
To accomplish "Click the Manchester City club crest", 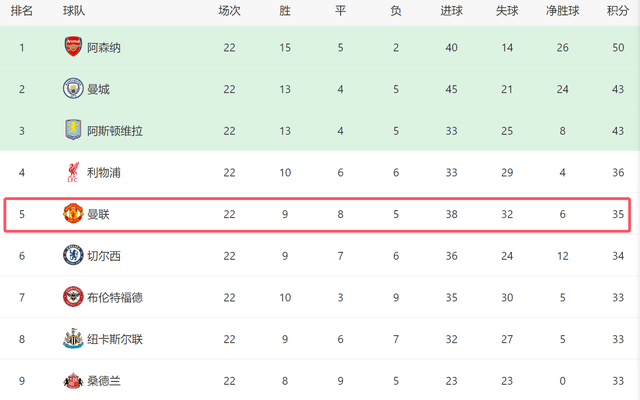I will pos(72,89).
